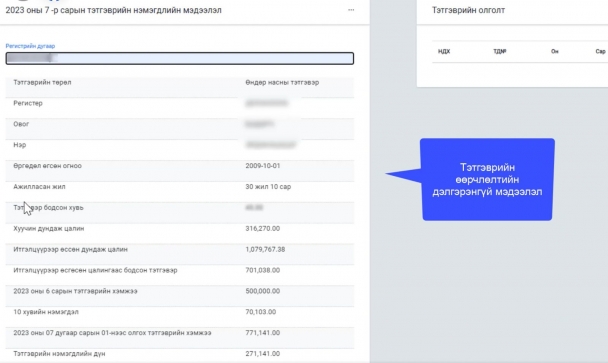The image size is (608, 363).
Task: Select the Тэтгэвэр бодсон хувь label
Action: point(48,208)
